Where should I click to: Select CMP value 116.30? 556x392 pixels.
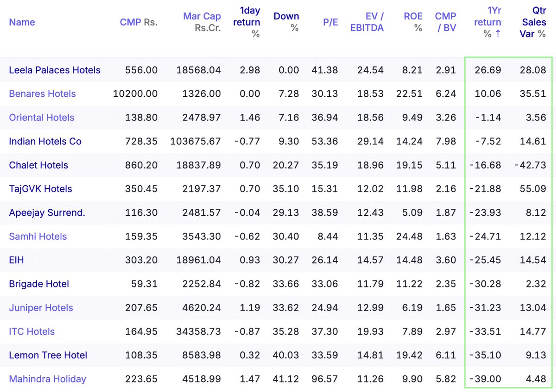(141, 213)
